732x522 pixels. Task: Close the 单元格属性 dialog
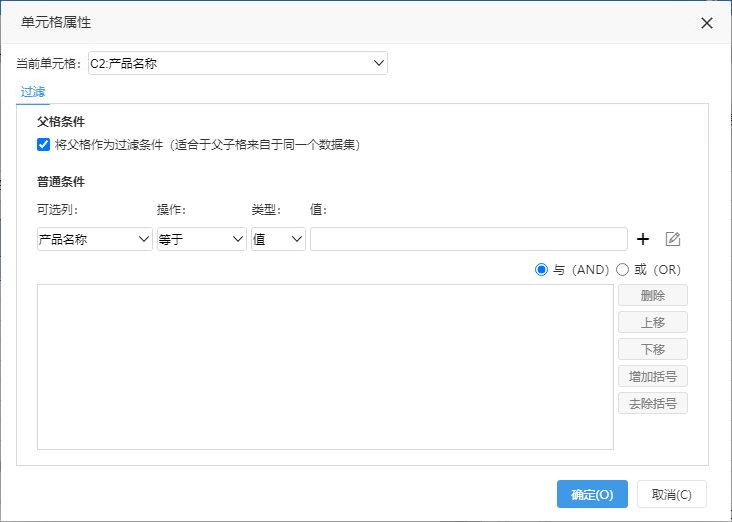707,23
